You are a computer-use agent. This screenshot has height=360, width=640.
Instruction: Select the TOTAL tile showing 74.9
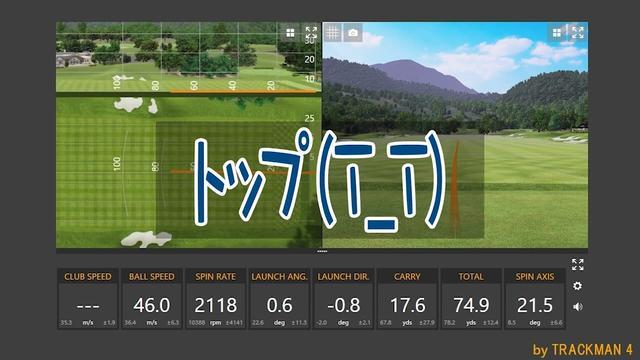[471, 298]
